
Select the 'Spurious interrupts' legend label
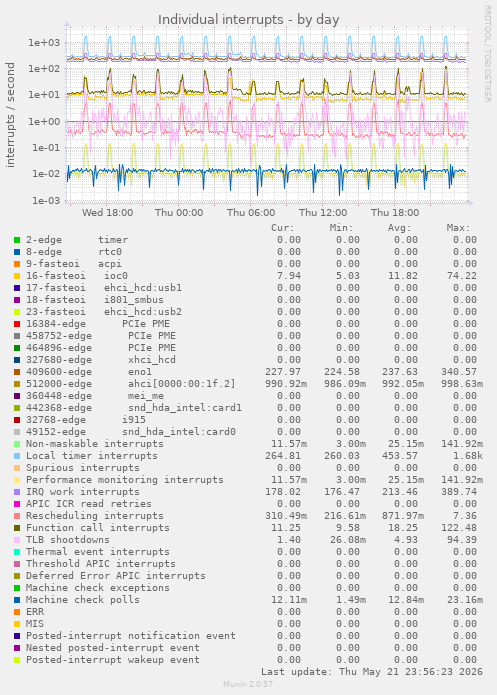point(83,468)
